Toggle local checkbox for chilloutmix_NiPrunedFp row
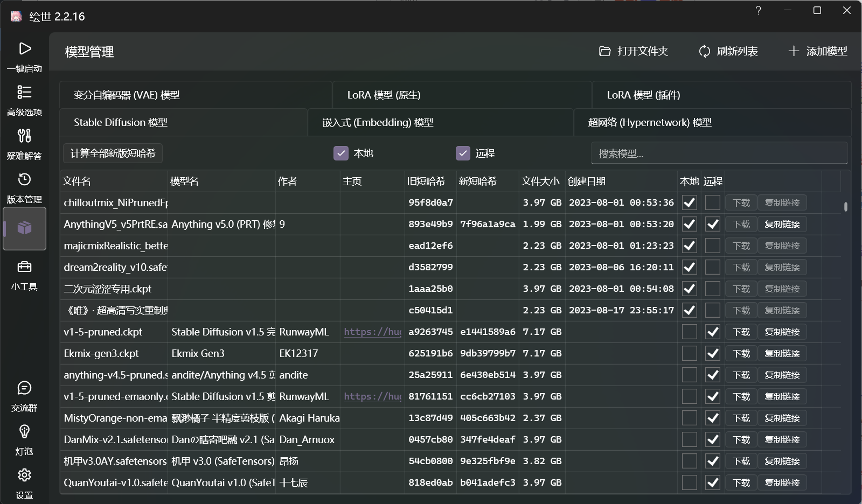 (690, 202)
